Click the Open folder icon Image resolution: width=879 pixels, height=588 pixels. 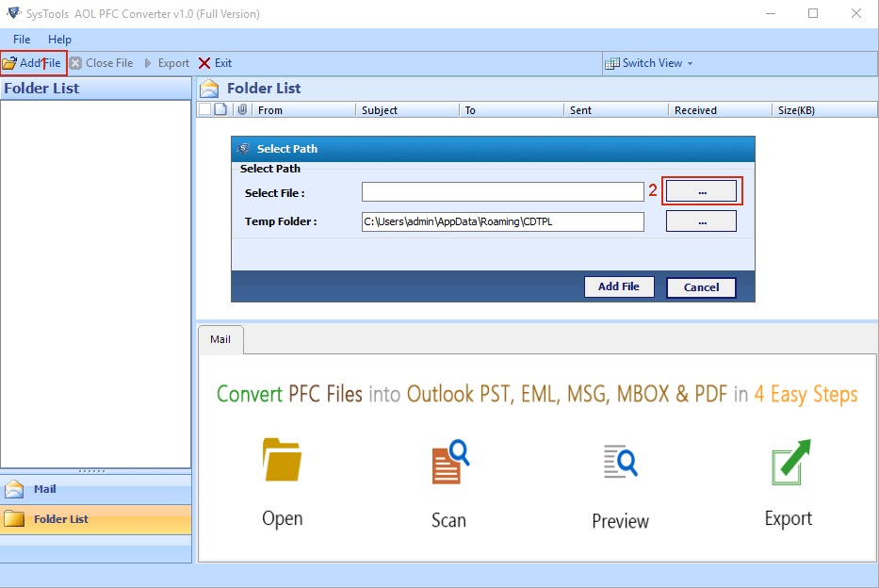click(282, 459)
